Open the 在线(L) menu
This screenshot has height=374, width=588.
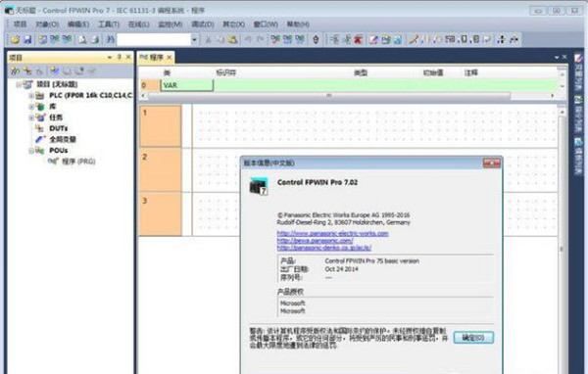[x=139, y=24]
